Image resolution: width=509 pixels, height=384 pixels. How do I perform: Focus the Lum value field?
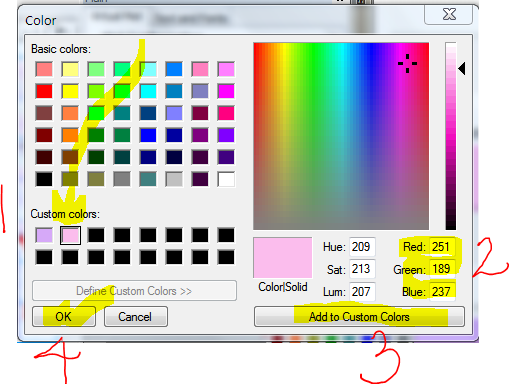(362, 292)
